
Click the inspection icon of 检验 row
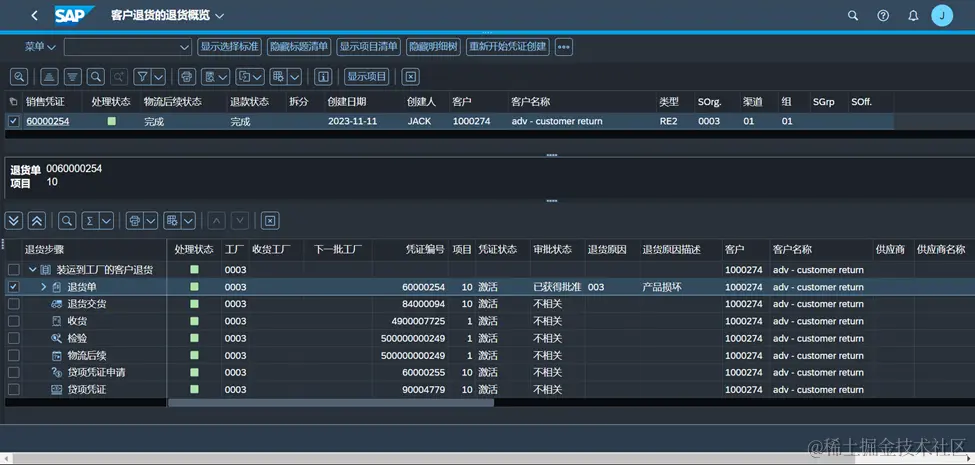click(x=56, y=338)
